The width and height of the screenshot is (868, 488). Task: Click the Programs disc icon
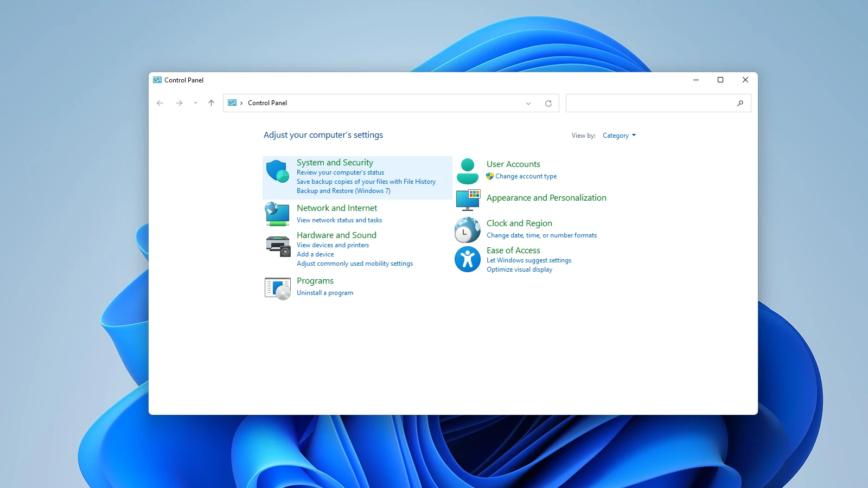pyautogui.click(x=277, y=288)
